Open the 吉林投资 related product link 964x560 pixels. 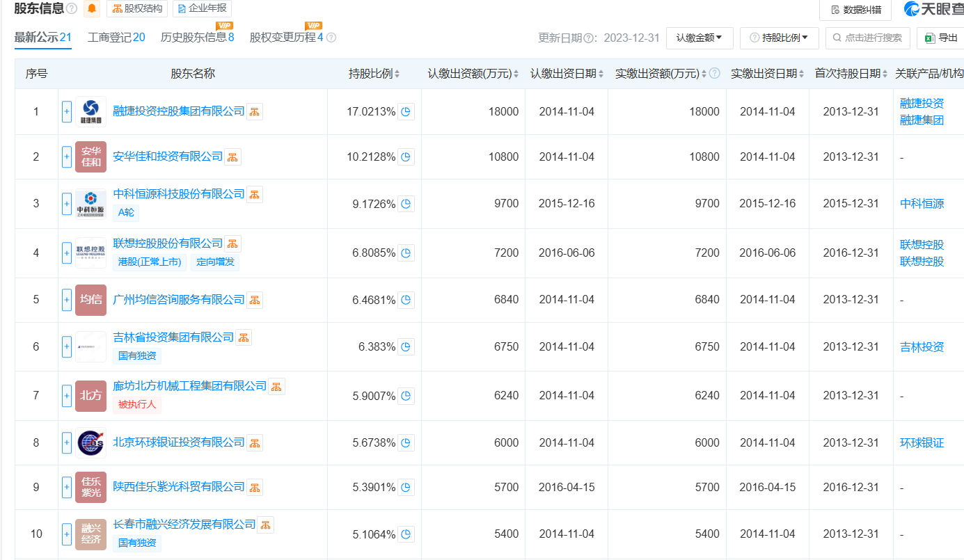[x=922, y=346]
